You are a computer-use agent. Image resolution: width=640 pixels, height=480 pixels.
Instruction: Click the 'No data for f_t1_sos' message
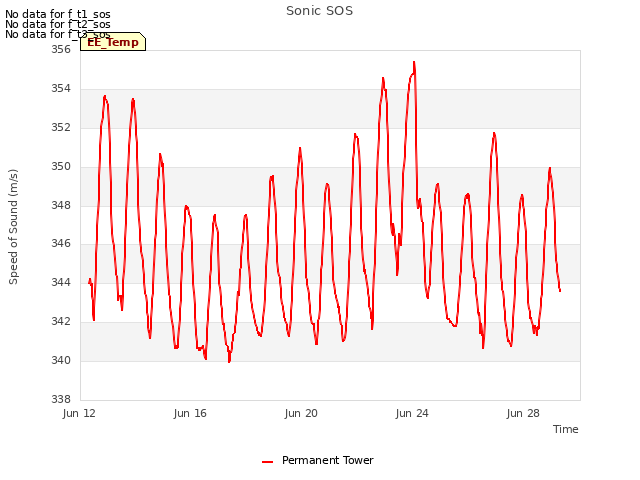(58, 14)
